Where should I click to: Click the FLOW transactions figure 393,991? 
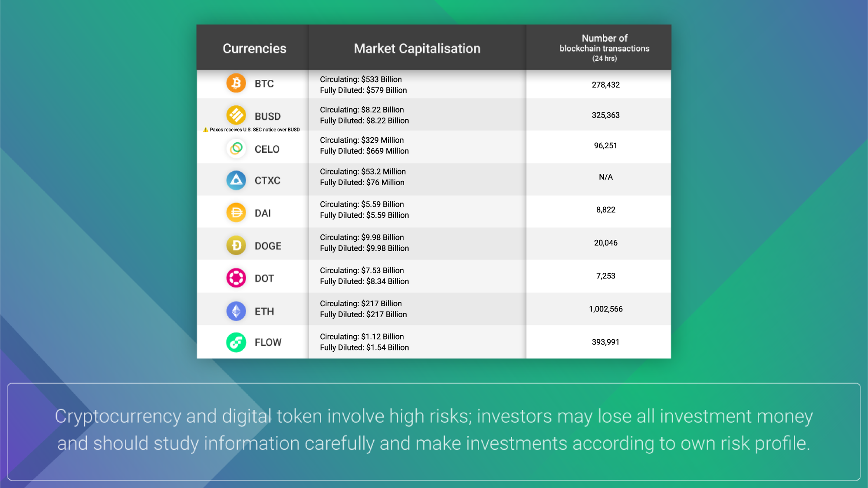(605, 341)
